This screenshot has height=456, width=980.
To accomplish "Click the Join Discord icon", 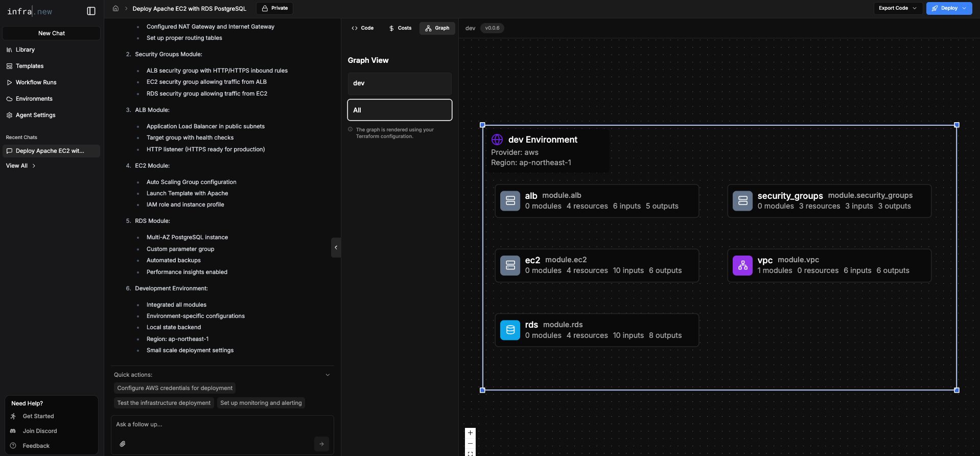I will 13,431.
